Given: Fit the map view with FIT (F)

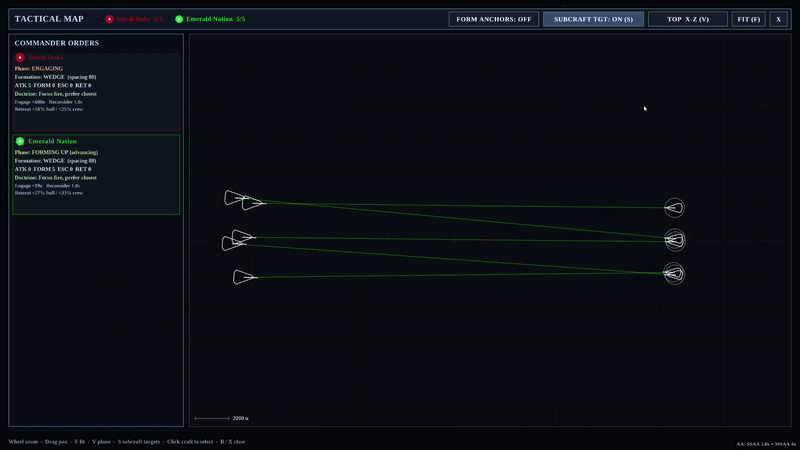Looking at the screenshot, I should point(748,19).
